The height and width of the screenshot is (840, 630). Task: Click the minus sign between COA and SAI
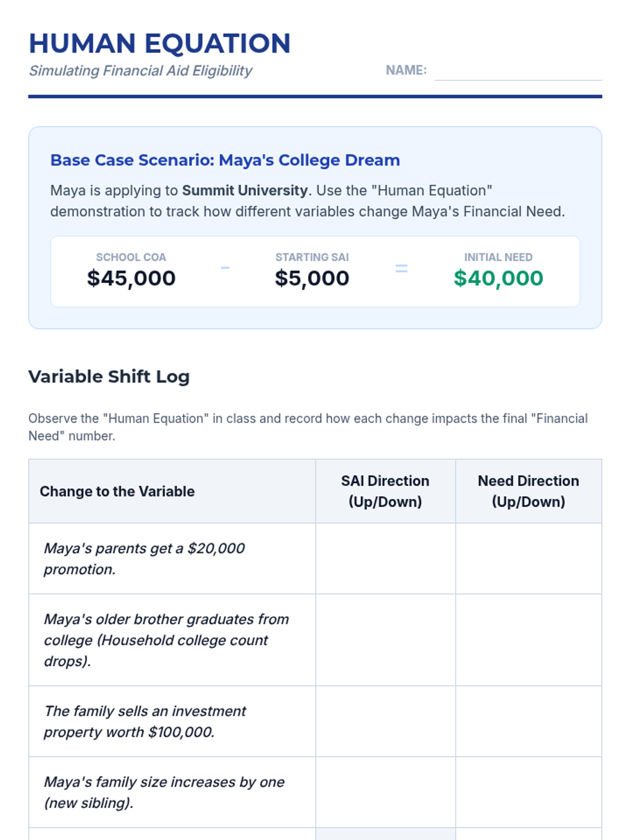point(225,268)
